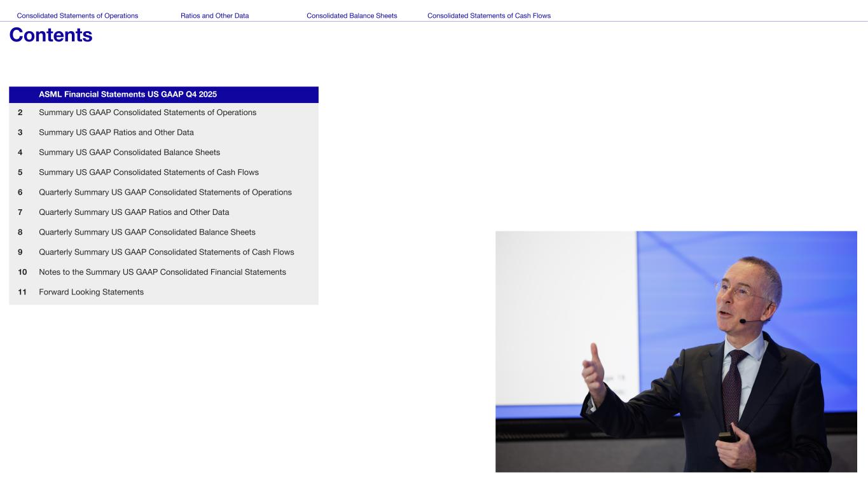This screenshot has width=868, height=489.
Task: Click page number 8 in contents table
Action: point(20,232)
